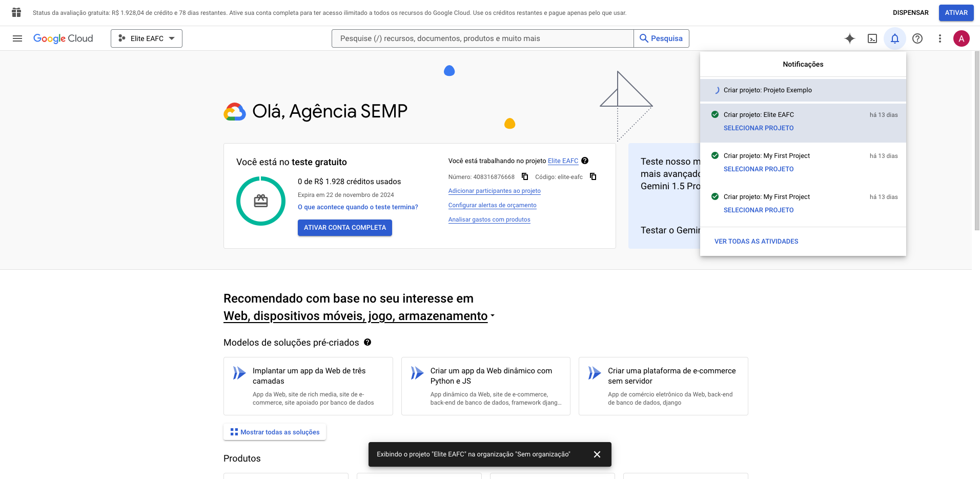The image size is (980, 479).
Task: Click icon of Python e JS app card
Action: (x=417, y=373)
